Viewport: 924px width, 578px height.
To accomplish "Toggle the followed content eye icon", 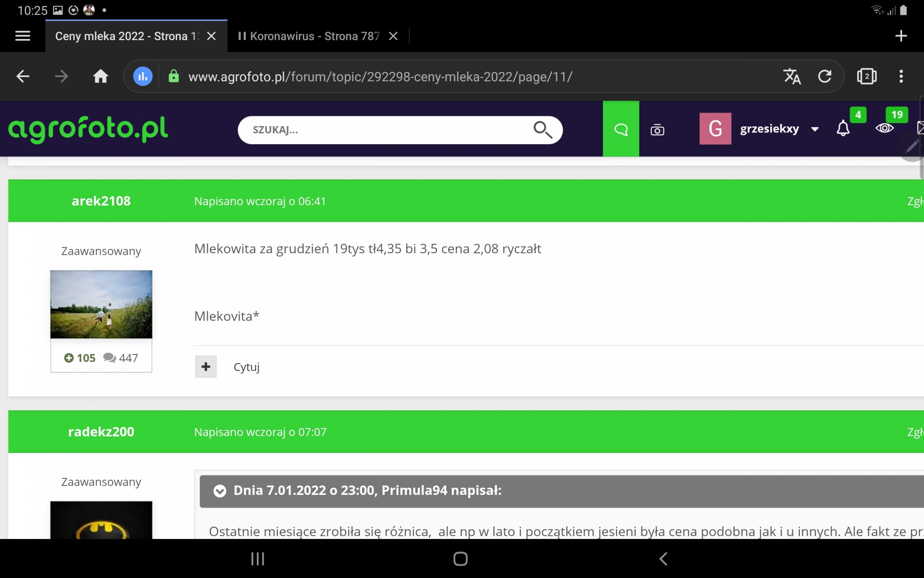I will tap(885, 128).
